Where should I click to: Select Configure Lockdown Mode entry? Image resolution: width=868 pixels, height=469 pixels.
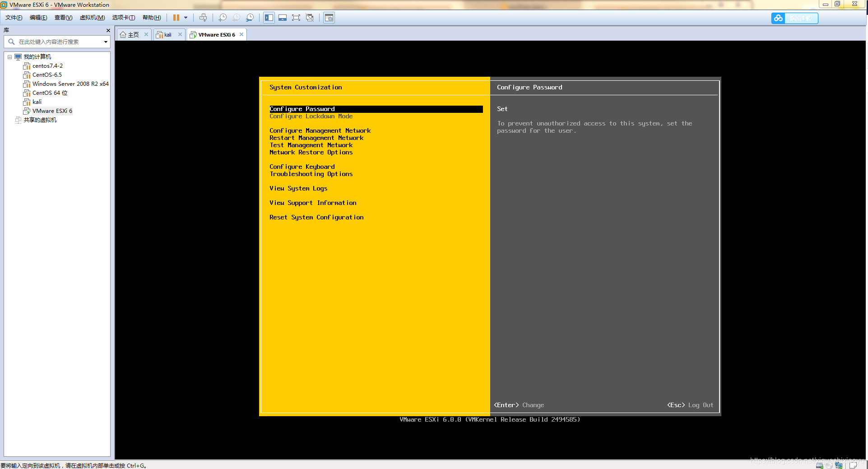tap(311, 116)
